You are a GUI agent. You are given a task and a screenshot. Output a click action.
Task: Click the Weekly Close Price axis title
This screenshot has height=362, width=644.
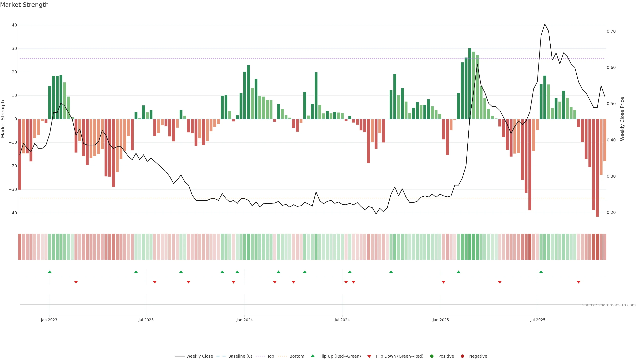pyautogui.click(x=622, y=119)
